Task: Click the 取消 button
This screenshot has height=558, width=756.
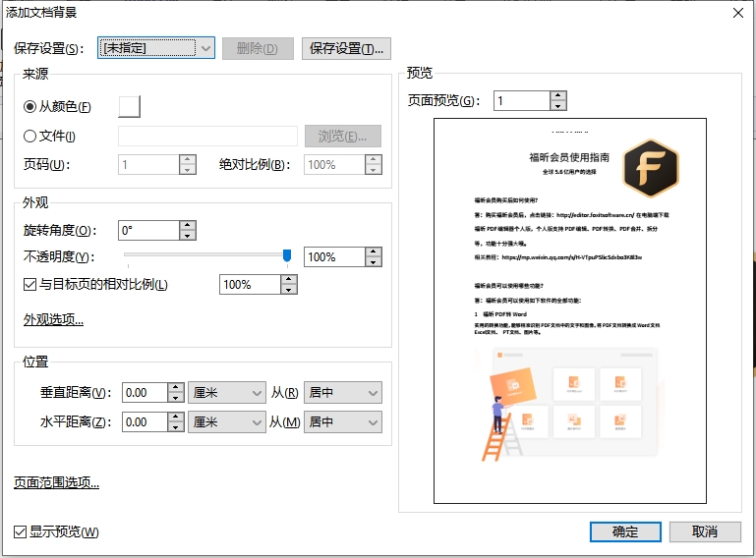Action: click(704, 531)
